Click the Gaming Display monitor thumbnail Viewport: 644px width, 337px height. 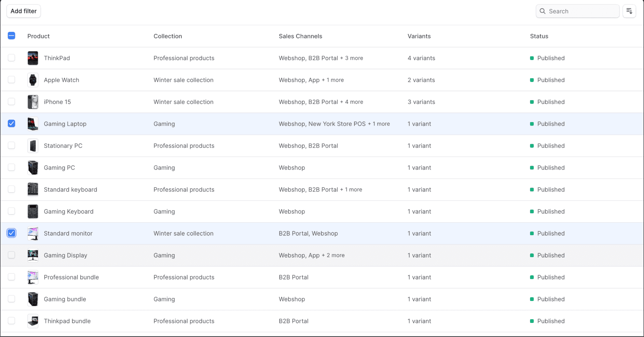(33, 255)
